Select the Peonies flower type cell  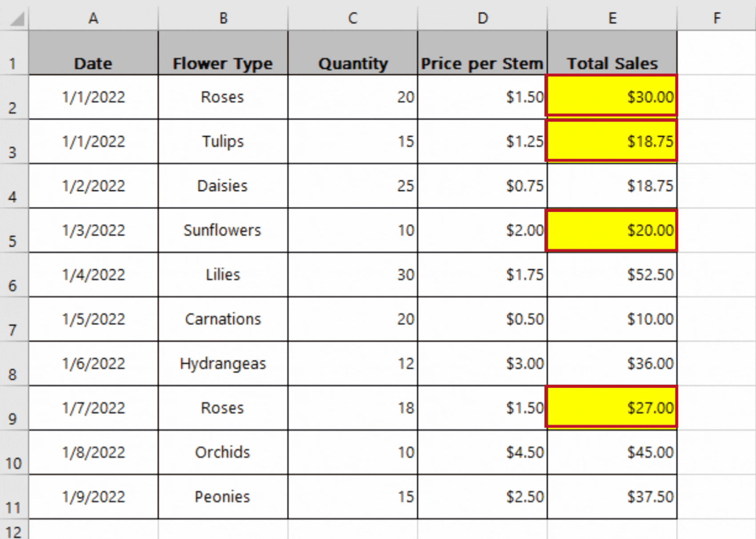coord(223,496)
